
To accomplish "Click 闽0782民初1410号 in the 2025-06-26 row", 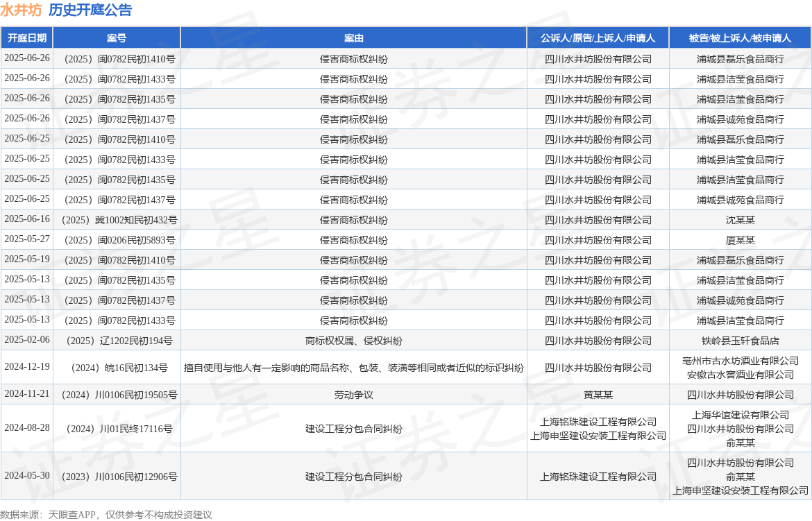I will (119, 59).
